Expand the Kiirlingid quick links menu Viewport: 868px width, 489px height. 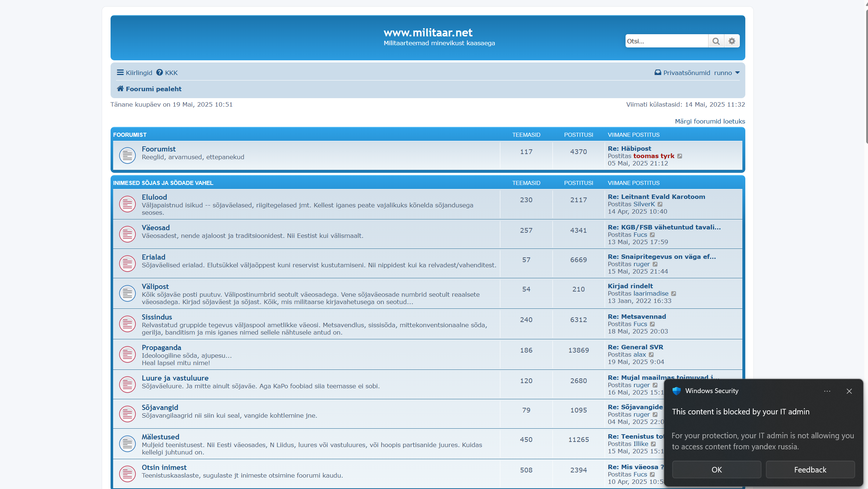pos(134,72)
